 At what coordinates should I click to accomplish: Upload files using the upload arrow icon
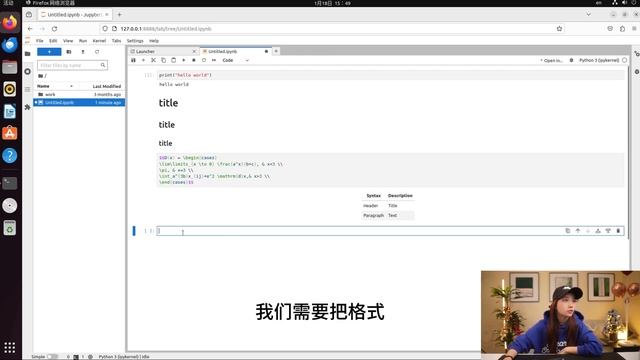pyautogui.click(x=83, y=52)
